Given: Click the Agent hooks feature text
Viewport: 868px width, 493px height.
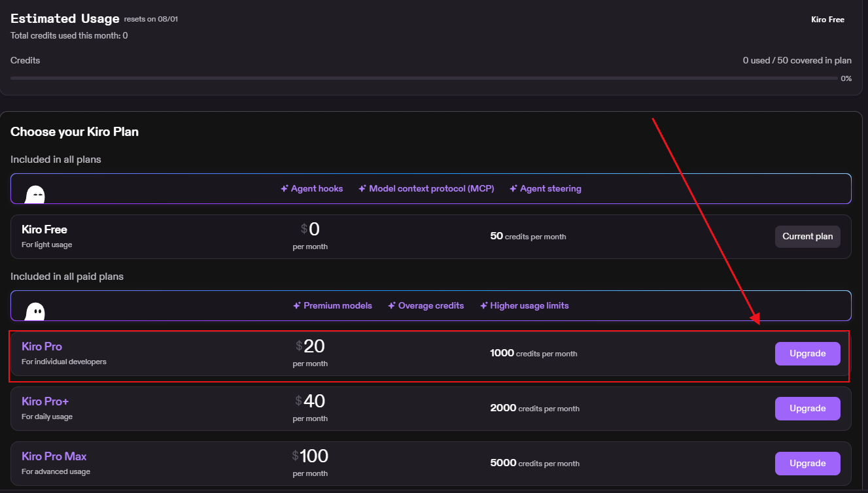Looking at the screenshot, I should (x=317, y=188).
